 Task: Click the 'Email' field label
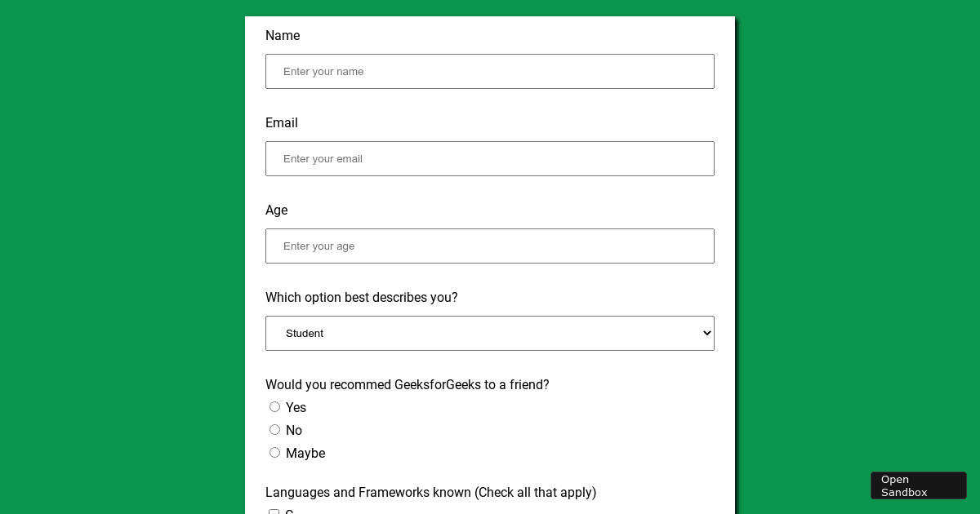pyautogui.click(x=282, y=123)
